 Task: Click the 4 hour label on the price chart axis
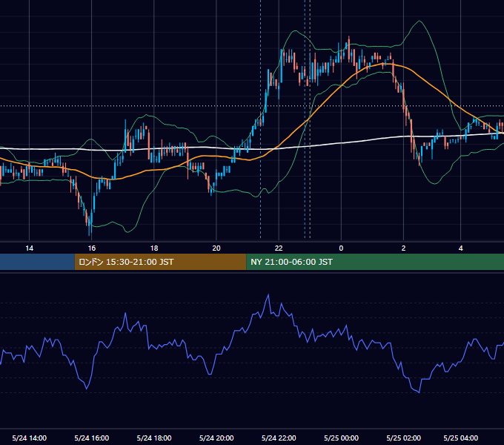pyautogui.click(x=460, y=248)
